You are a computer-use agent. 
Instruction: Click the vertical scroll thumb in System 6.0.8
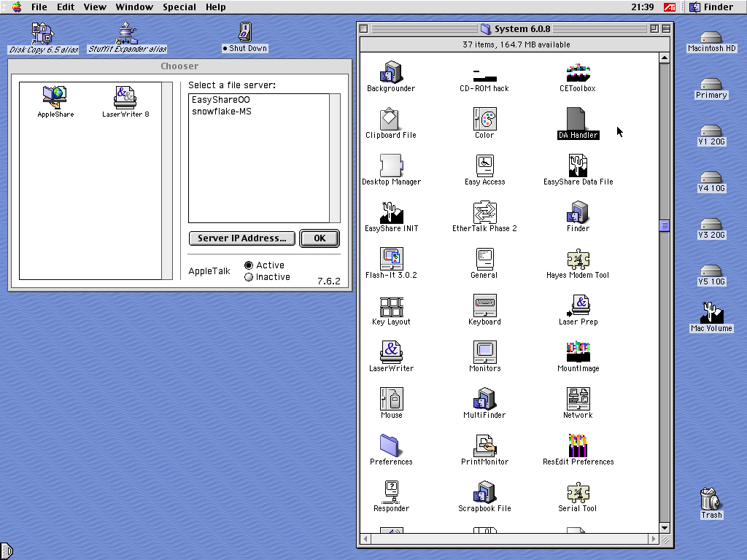click(665, 225)
